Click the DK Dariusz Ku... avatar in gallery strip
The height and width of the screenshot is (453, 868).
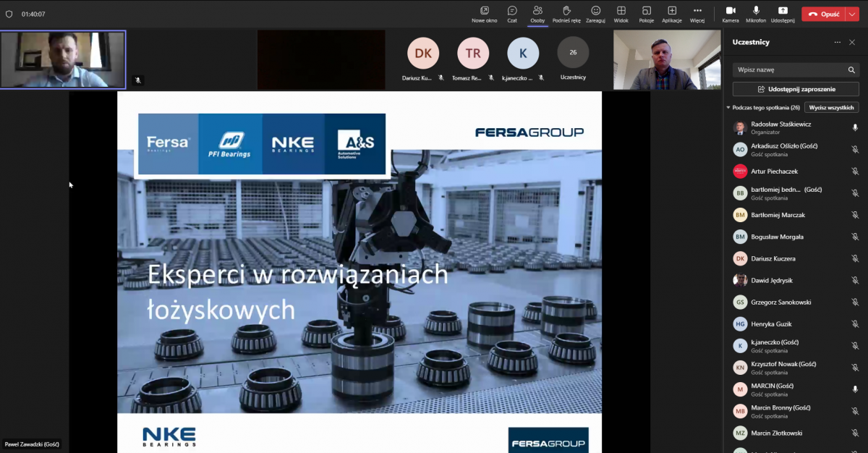pos(423,53)
